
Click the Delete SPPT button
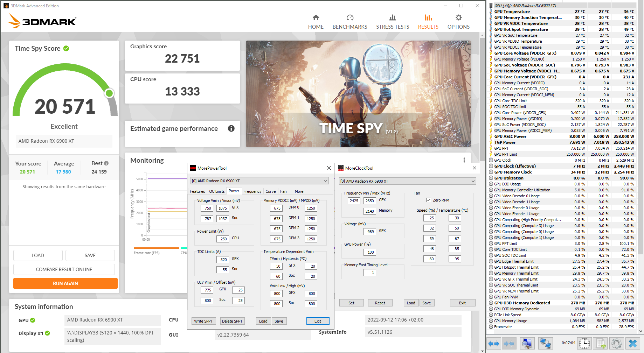tap(232, 321)
